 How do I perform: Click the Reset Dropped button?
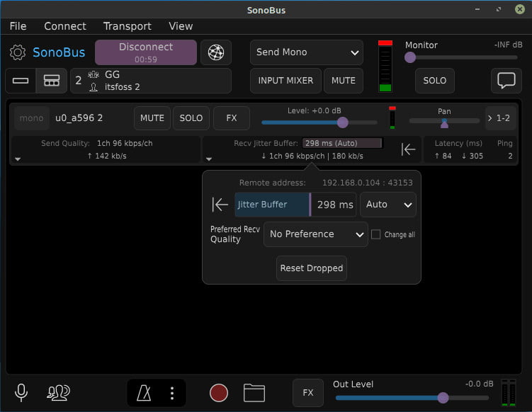click(x=312, y=268)
